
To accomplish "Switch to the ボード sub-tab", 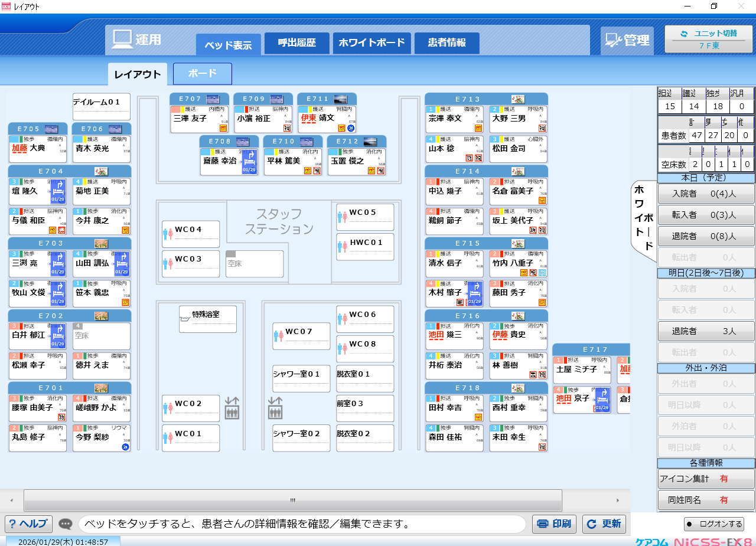I will point(203,74).
